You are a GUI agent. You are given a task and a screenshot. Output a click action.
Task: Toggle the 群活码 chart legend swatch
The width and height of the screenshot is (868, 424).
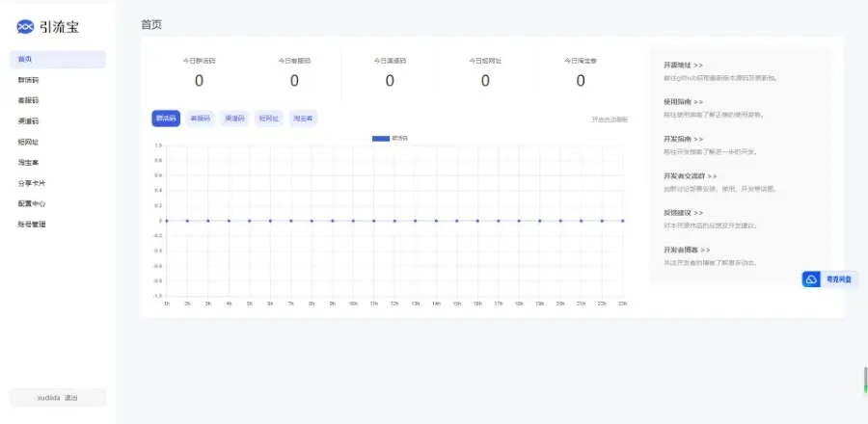(381, 138)
